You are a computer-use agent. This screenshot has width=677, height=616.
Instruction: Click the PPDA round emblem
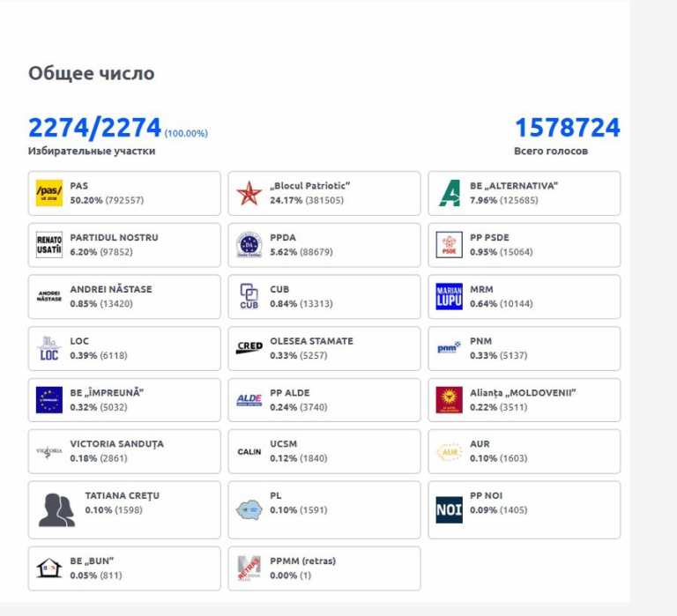[x=249, y=245]
